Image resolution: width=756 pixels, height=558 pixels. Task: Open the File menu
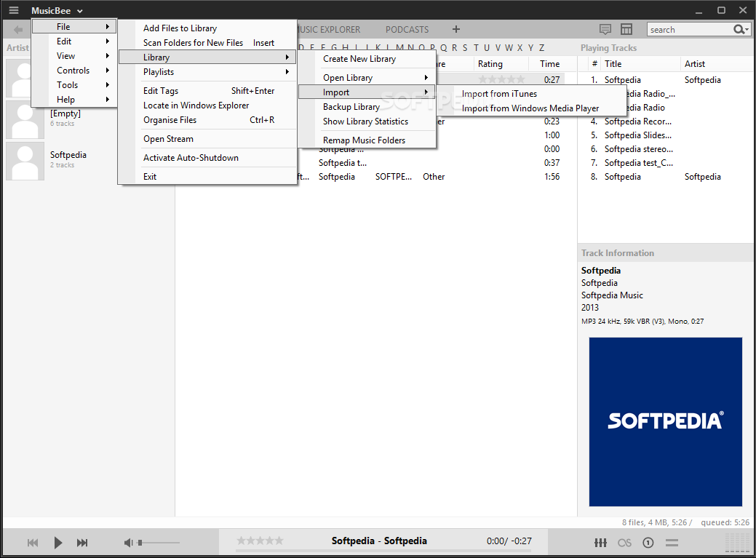click(74, 26)
